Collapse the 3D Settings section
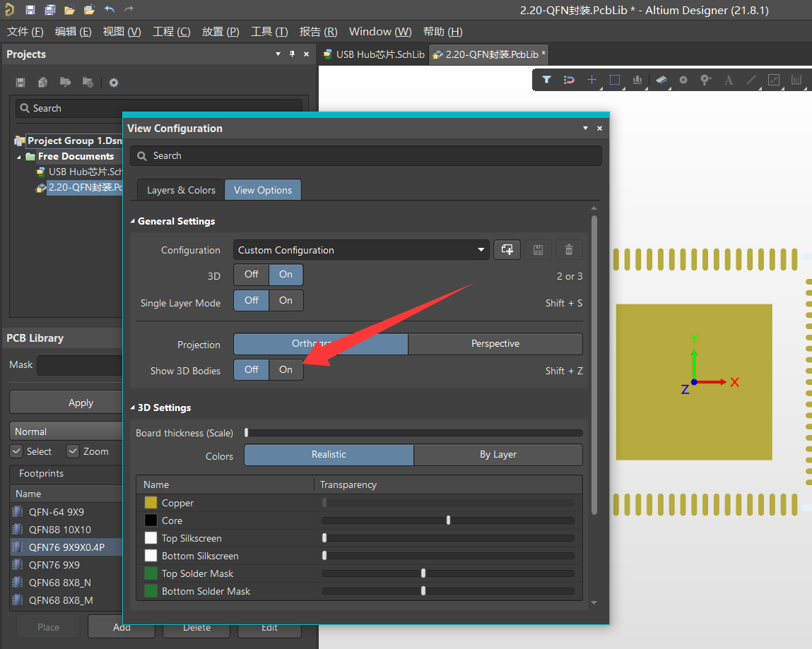 [x=133, y=407]
